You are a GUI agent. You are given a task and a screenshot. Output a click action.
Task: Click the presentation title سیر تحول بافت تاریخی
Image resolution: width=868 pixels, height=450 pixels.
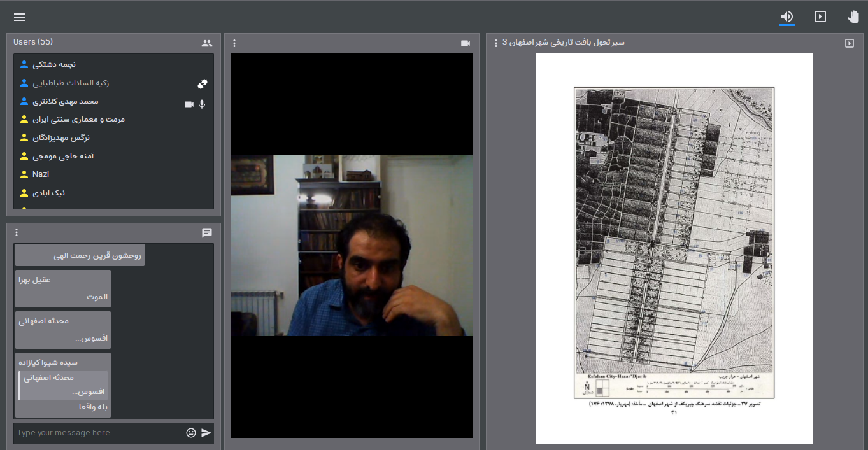[x=564, y=43]
